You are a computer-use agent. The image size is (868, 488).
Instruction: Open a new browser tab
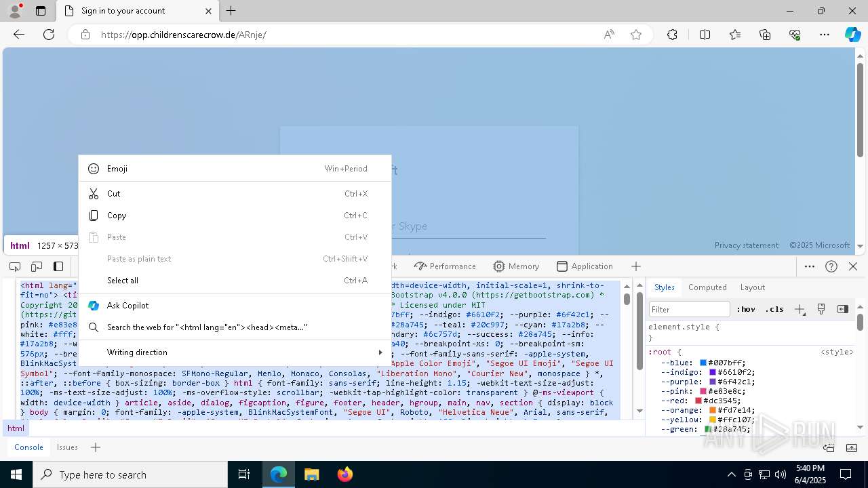[231, 11]
